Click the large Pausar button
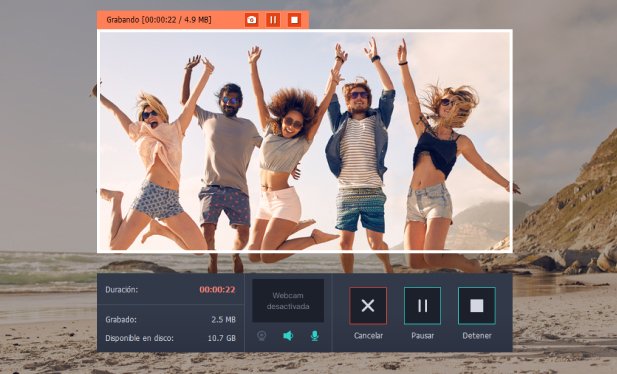The image size is (617, 374). (x=422, y=306)
